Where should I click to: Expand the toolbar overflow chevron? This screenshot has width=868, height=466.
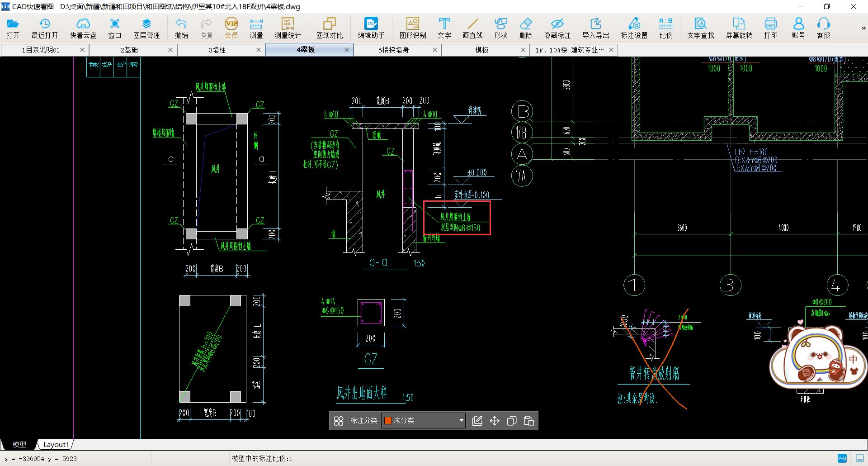point(863,28)
